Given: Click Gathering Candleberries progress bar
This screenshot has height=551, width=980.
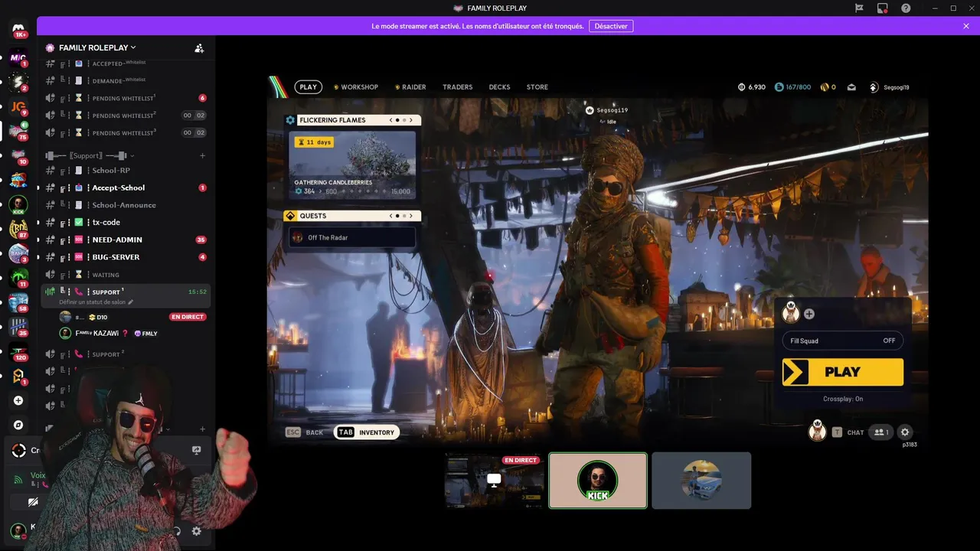Looking at the screenshot, I should 352,191.
